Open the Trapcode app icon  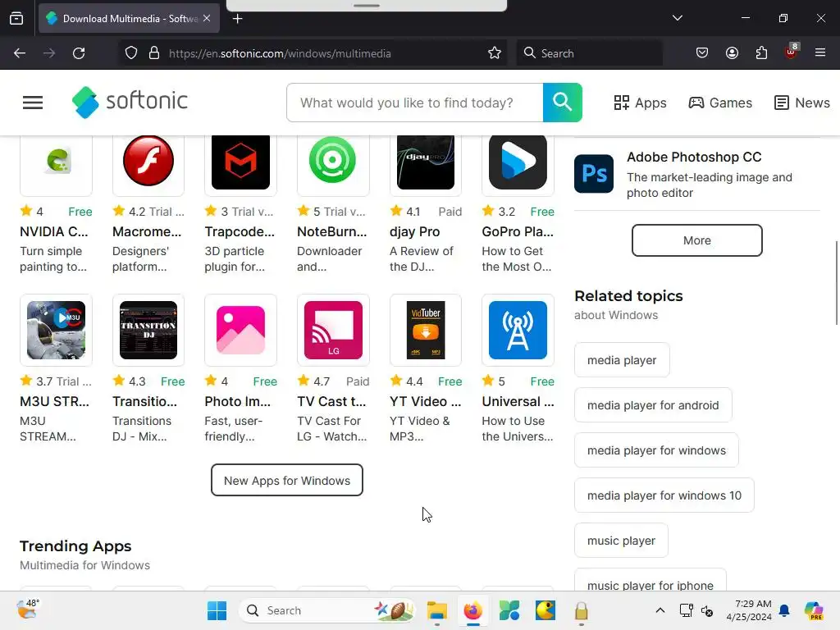pyautogui.click(x=240, y=162)
